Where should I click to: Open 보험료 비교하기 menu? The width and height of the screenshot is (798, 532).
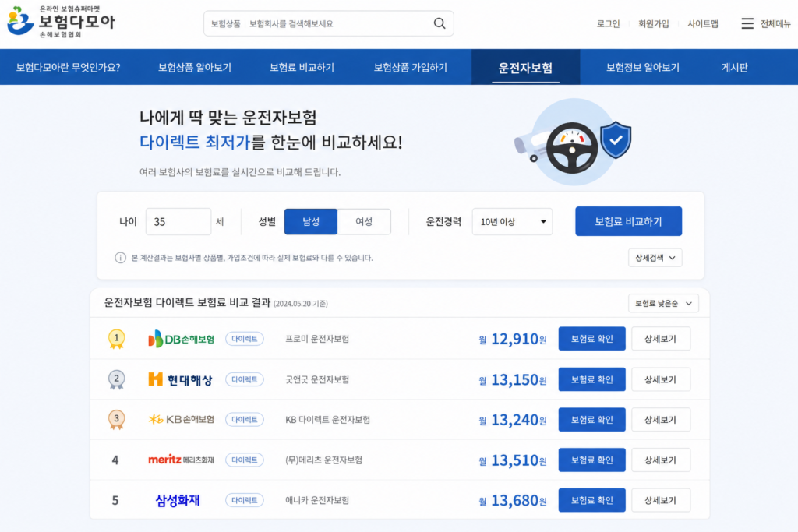click(302, 67)
